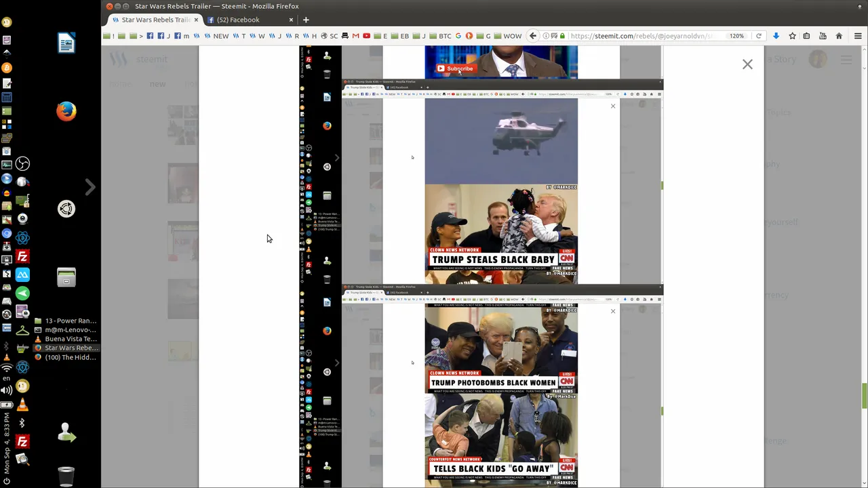Screen dimensions: 868x488
Task: Open the VLC cone tray icon
Action: pyautogui.click(x=22, y=405)
